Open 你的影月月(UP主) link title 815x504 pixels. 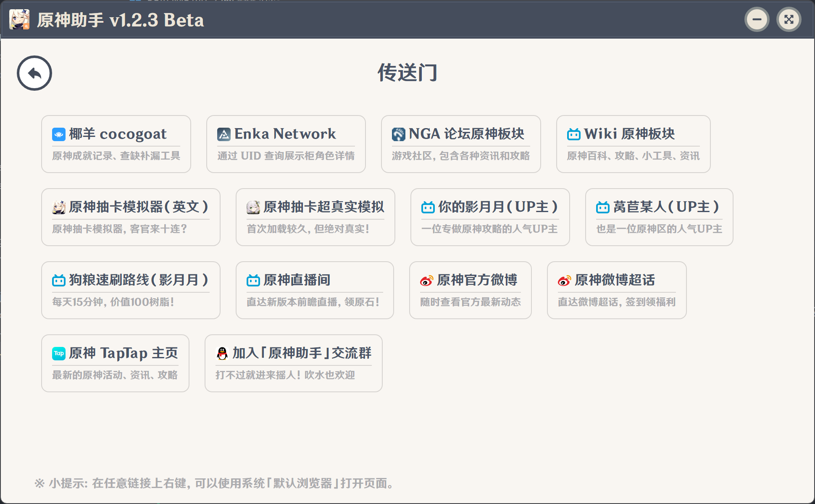click(x=498, y=207)
